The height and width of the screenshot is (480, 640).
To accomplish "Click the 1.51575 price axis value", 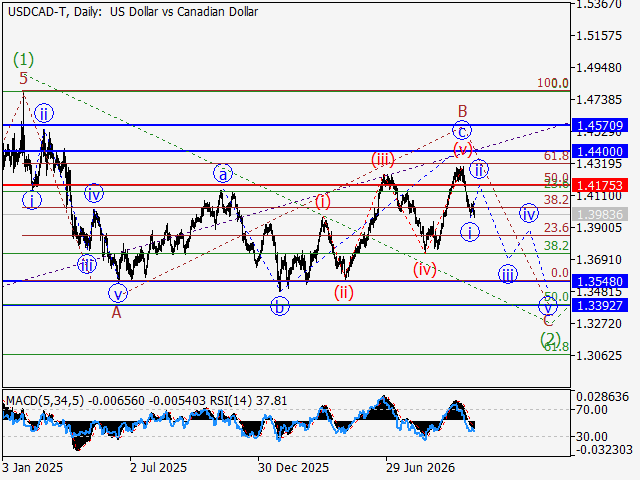I will point(599,36).
